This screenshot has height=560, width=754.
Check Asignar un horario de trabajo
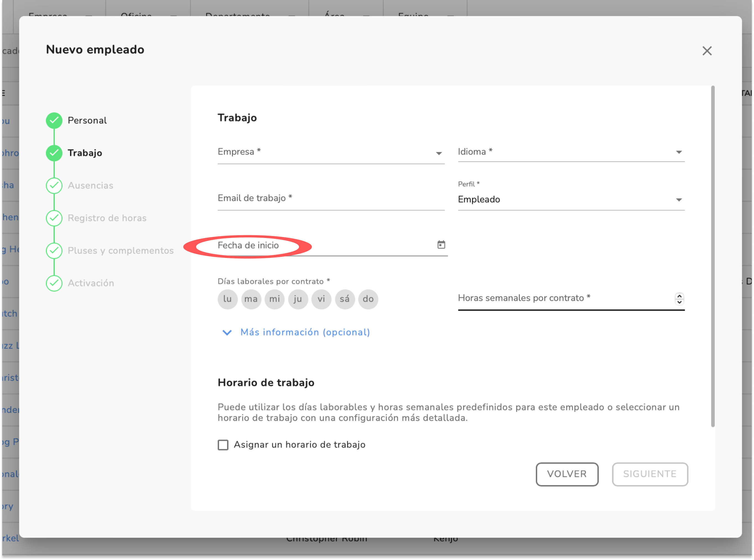223,445
